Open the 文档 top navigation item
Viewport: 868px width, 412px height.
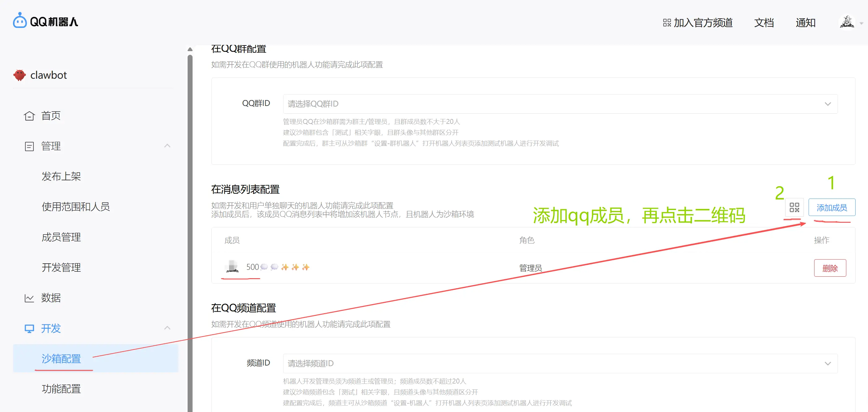click(764, 23)
